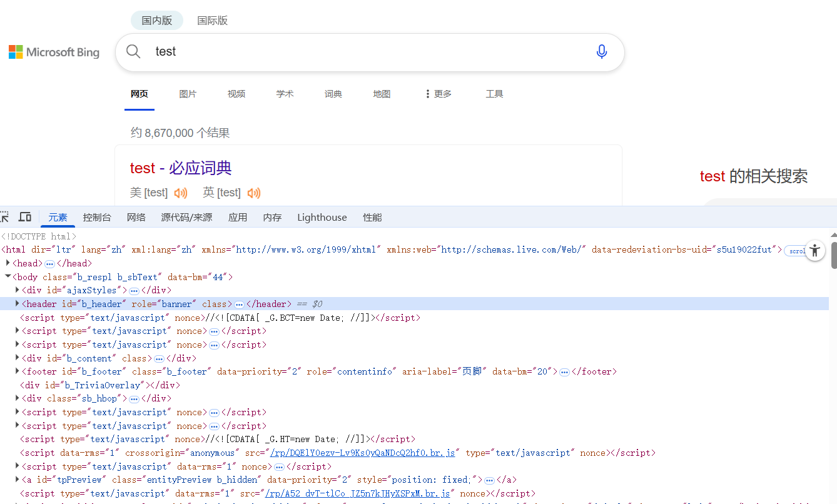This screenshot has height=504, width=837.
Task: Select the _G.HT=new Date script row
Action: click(x=218, y=440)
